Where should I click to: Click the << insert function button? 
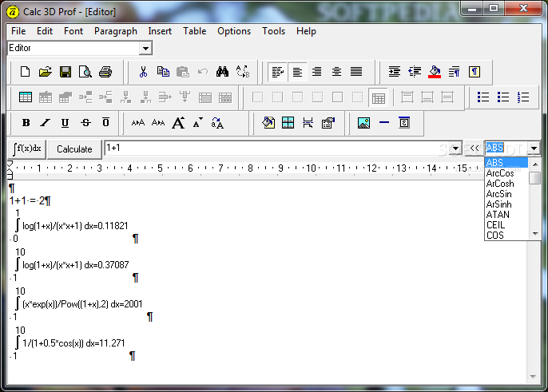[x=475, y=148]
